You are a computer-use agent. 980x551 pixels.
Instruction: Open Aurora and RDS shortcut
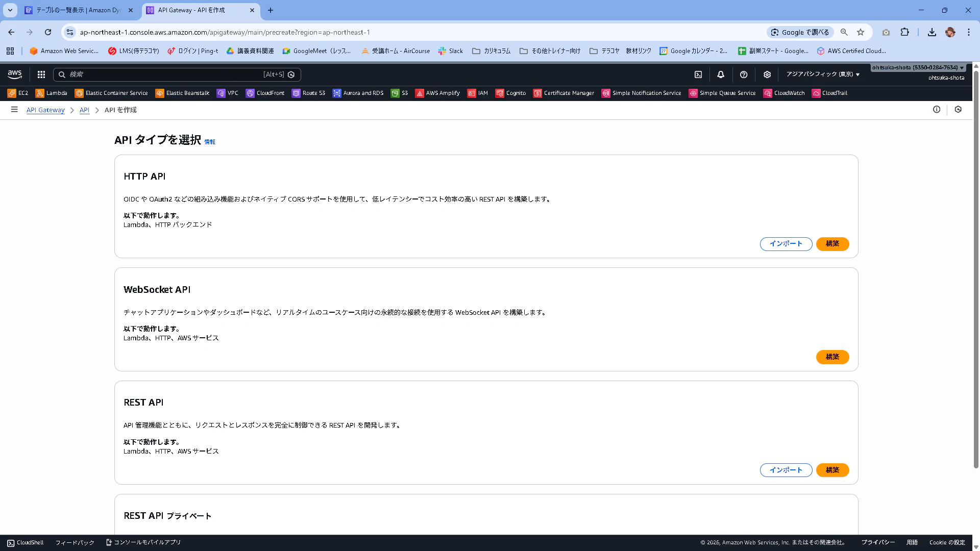358,93
